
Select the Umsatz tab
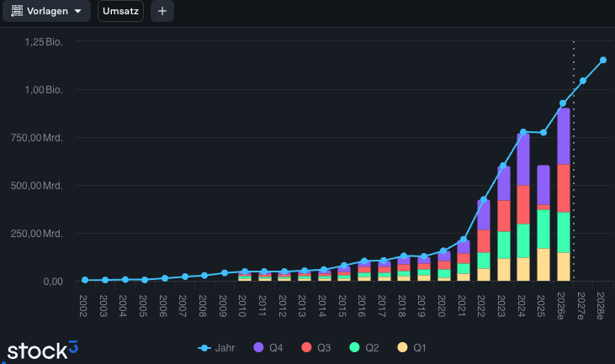(120, 11)
